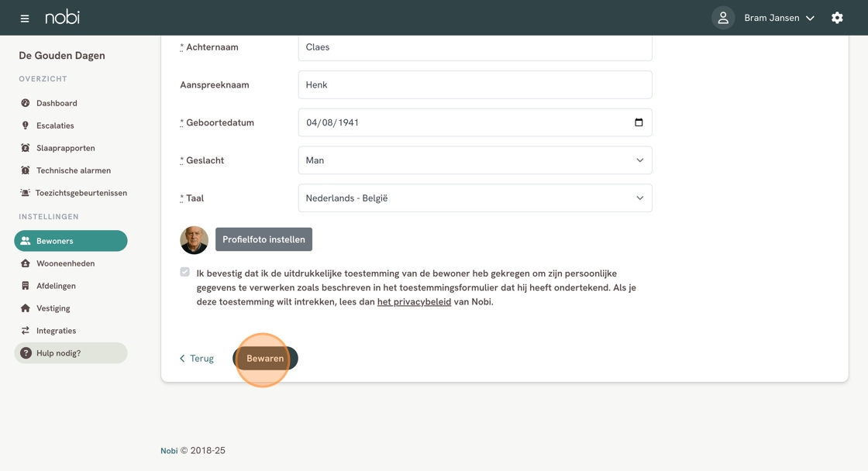The height and width of the screenshot is (471, 868).
Task: Open the hamburger menu icon
Action: [25, 18]
